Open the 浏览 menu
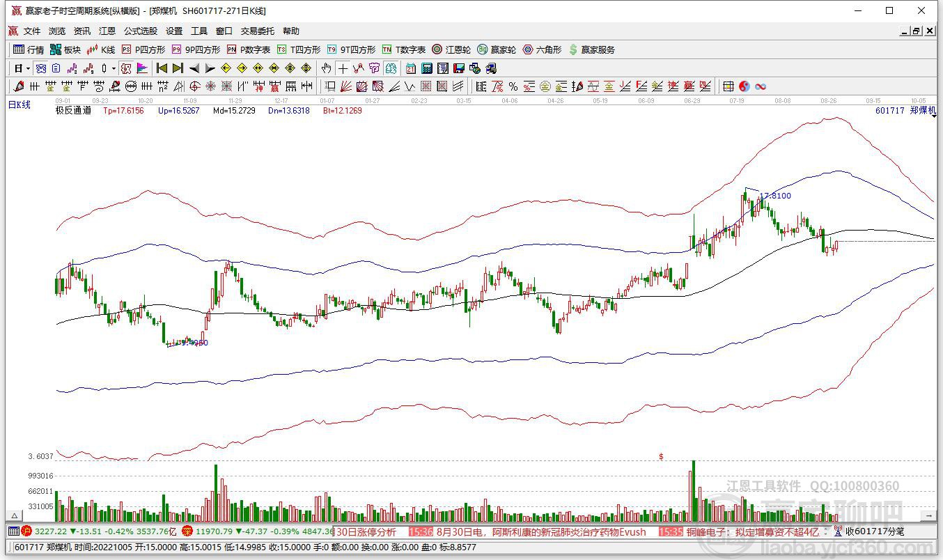The height and width of the screenshot is (560, 943). (57, 31)
